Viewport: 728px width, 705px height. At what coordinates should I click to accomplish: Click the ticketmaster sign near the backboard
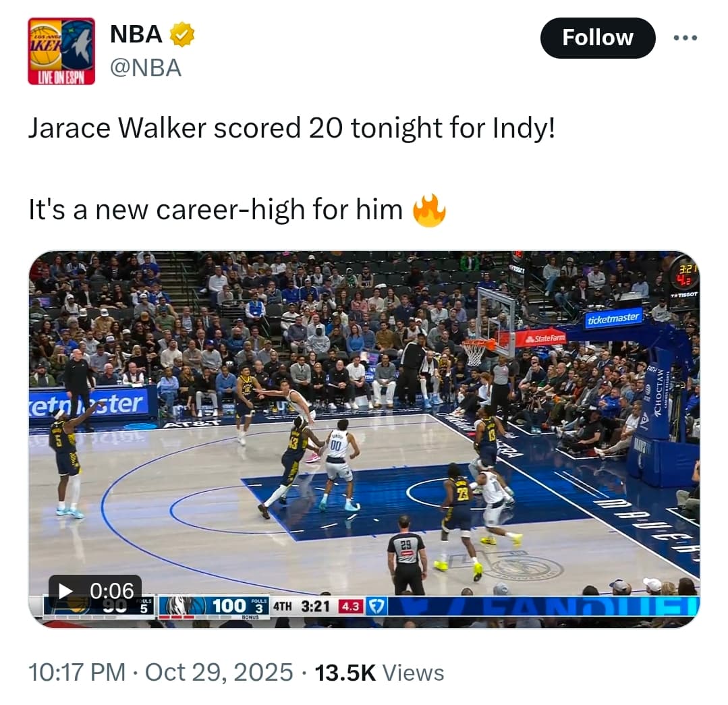coord(613,318)
